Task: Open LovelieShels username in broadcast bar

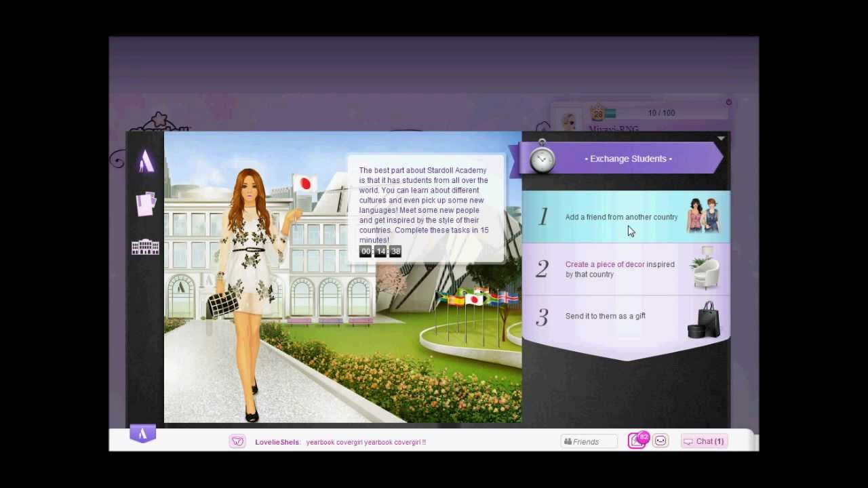Action: pyautogui.click(x=277, y=442)
